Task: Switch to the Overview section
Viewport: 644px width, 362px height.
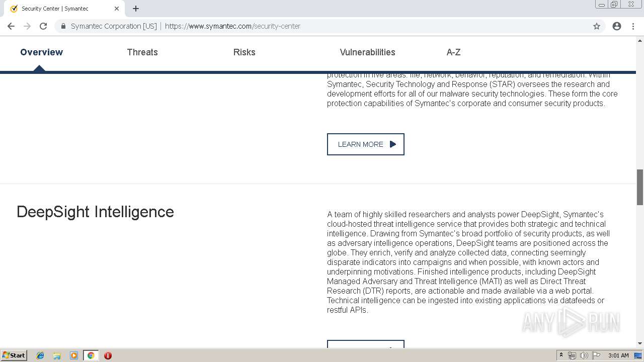Action: point(42,52)
